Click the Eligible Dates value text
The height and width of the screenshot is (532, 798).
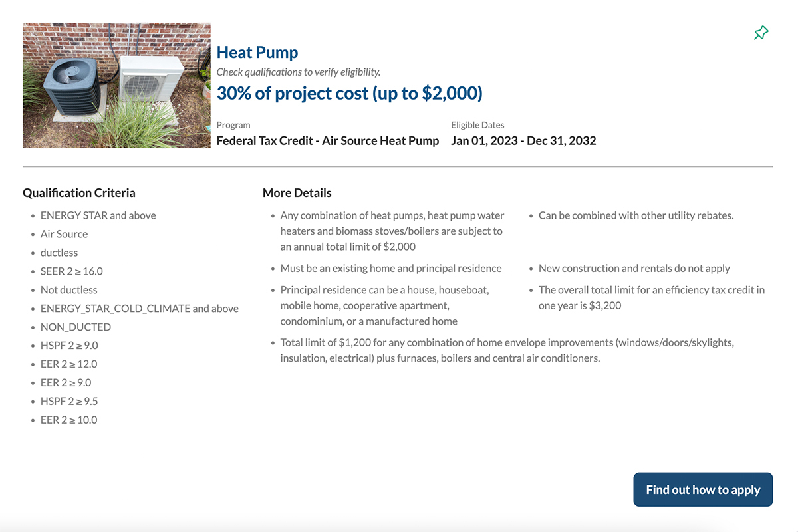tap(523, 140)
